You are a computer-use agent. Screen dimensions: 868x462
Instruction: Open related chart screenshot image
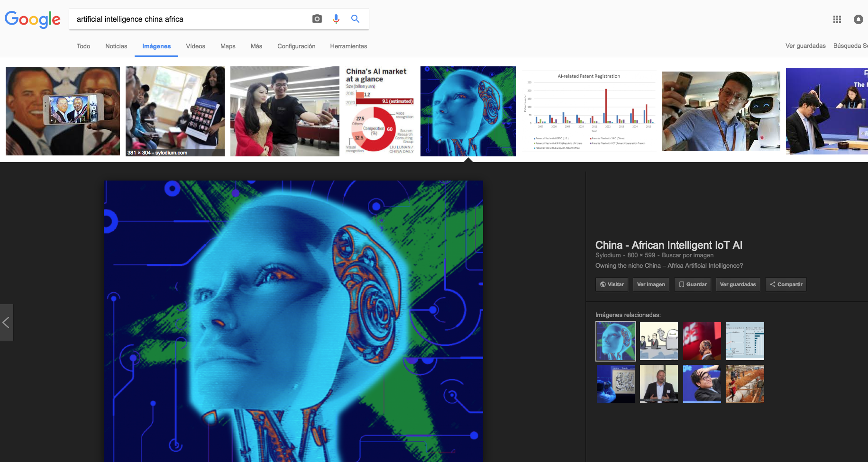(x=745, y=341)
